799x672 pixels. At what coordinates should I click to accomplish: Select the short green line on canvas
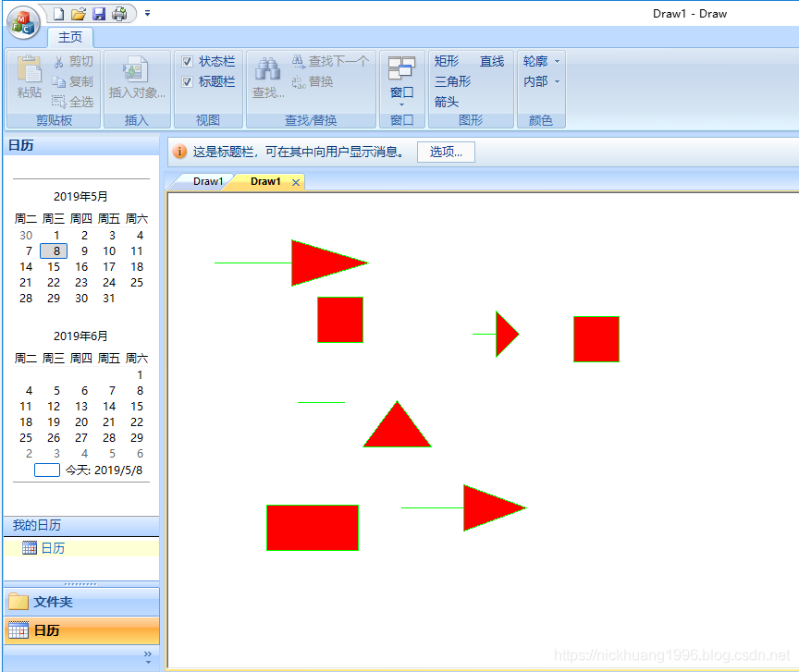(321, 402)
